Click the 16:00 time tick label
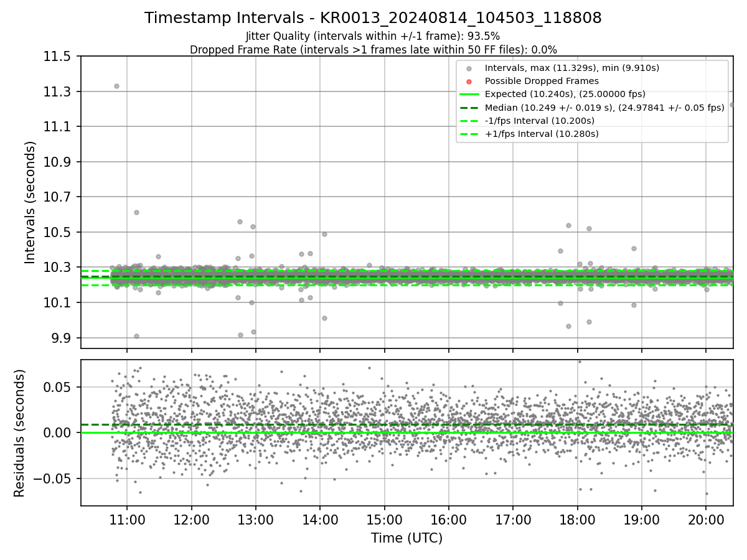This screenshot has width=747, height=560. coord(449,520)
